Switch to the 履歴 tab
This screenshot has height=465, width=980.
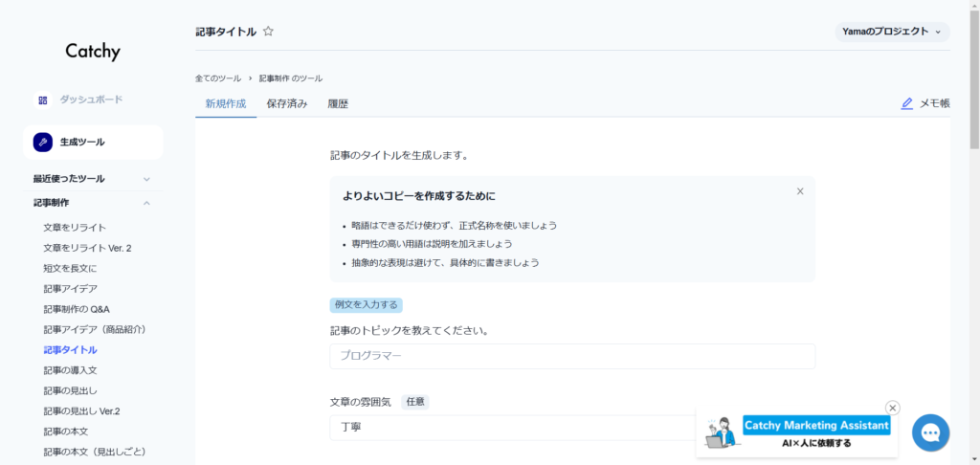(338, 103)
